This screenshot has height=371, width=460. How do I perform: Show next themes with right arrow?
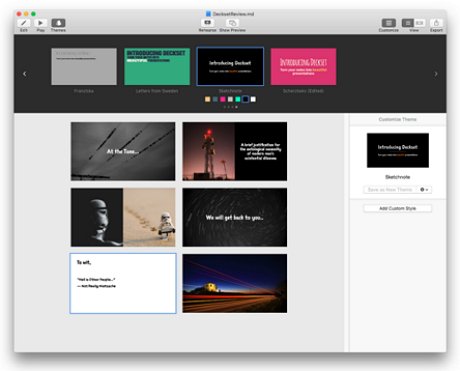[436, 74]
